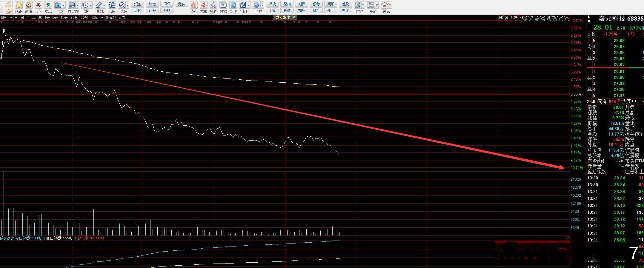Open the F10/F9 company info icon

pyautogui.click(x=71, y=5)
